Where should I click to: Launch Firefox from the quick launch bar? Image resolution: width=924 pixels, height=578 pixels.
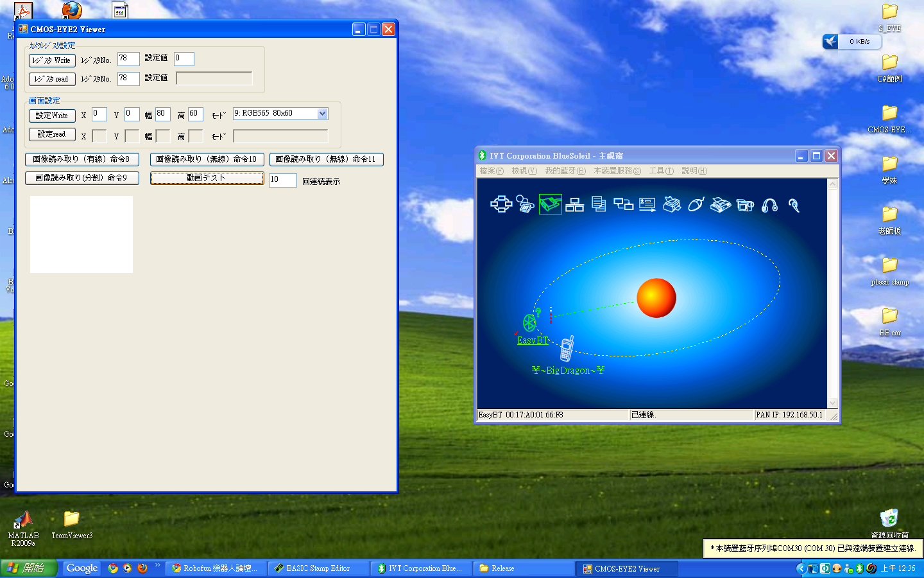point(142,568)
